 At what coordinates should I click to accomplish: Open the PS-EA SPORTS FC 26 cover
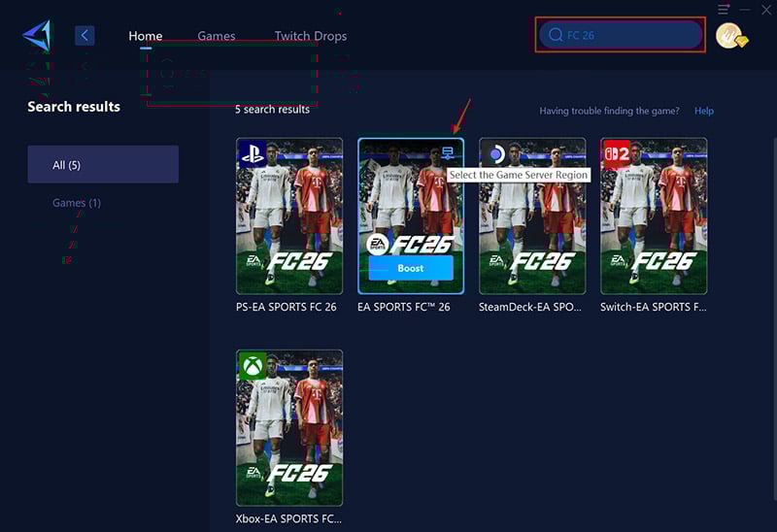point(289,216)
